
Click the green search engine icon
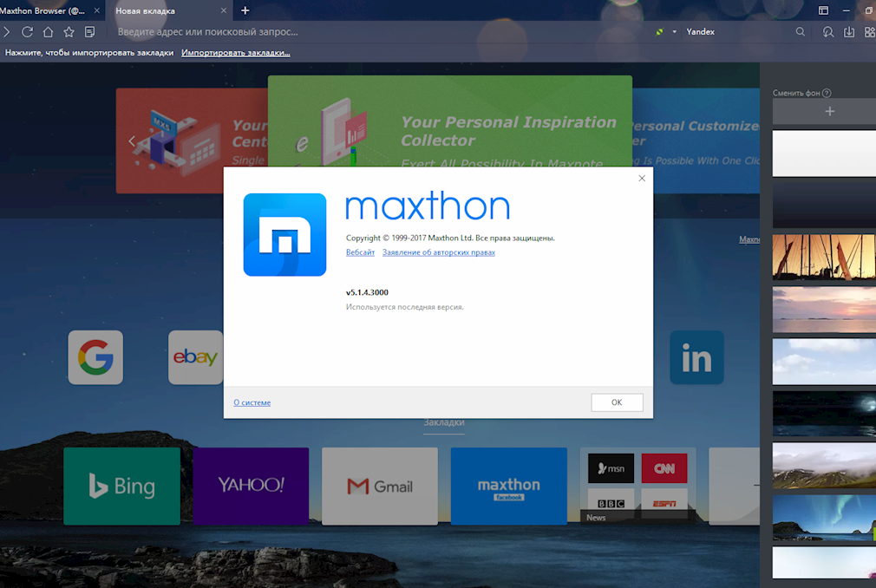(x=660, y=32)
